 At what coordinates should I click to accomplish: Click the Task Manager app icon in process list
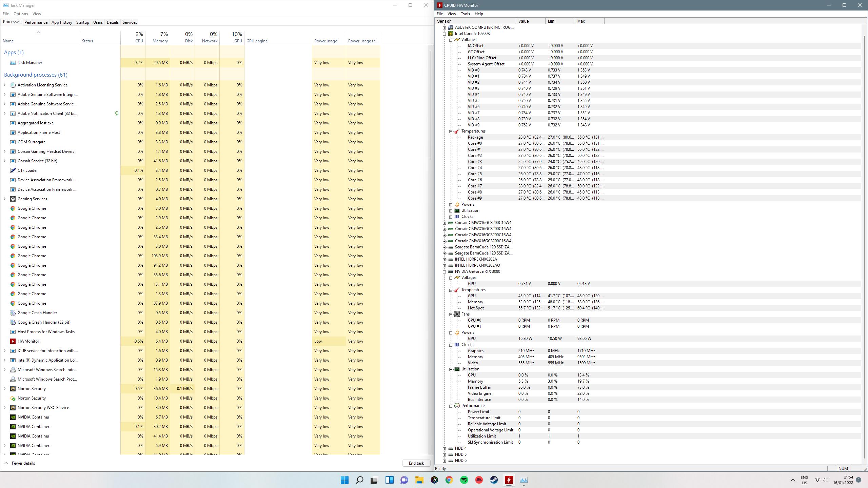click(x=13, y=63)
